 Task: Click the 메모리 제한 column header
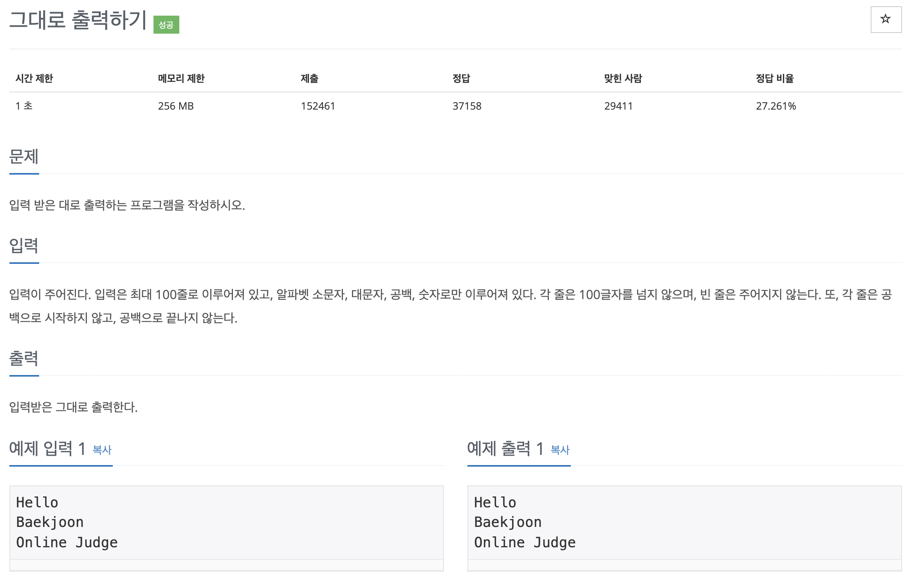tap(181, 78)
